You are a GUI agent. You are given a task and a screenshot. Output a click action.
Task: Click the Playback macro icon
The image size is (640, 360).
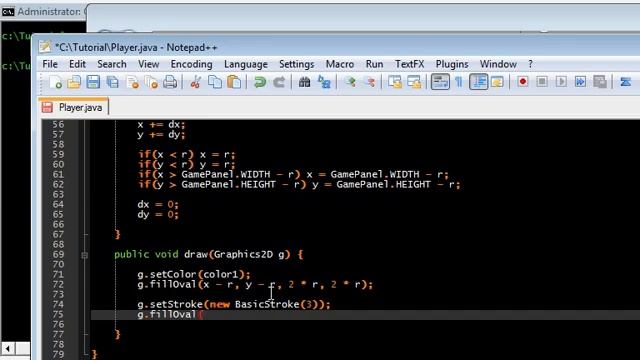click(x=561, y=82)
